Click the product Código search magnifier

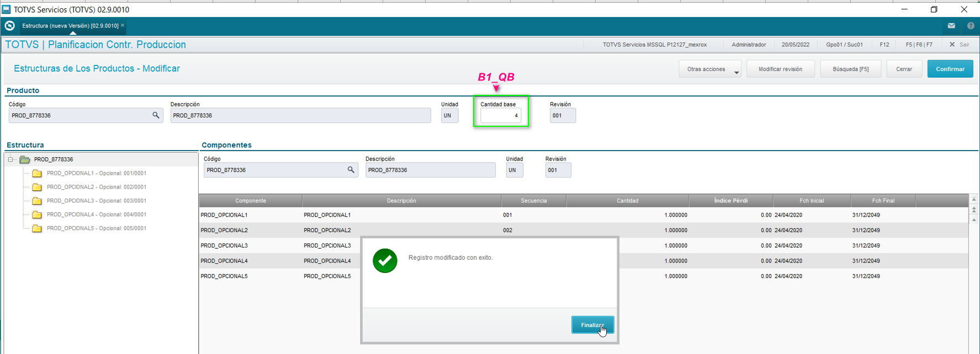click(x=156, y=115)
